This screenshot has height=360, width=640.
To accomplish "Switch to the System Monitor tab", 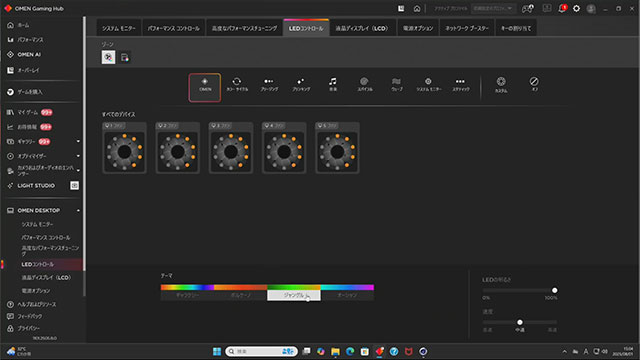I will click(119, 28).
